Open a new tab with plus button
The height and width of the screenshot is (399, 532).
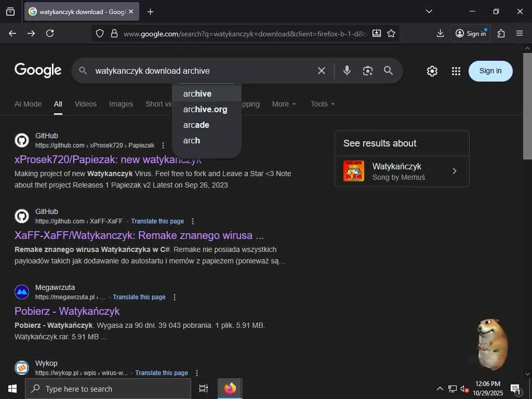click(150, 12)
